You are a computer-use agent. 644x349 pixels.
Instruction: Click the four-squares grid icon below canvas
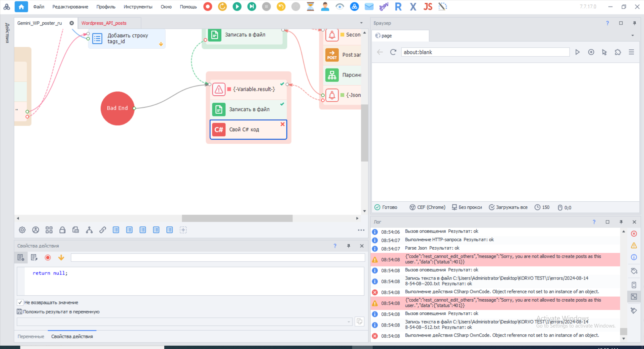click(49, 230)
